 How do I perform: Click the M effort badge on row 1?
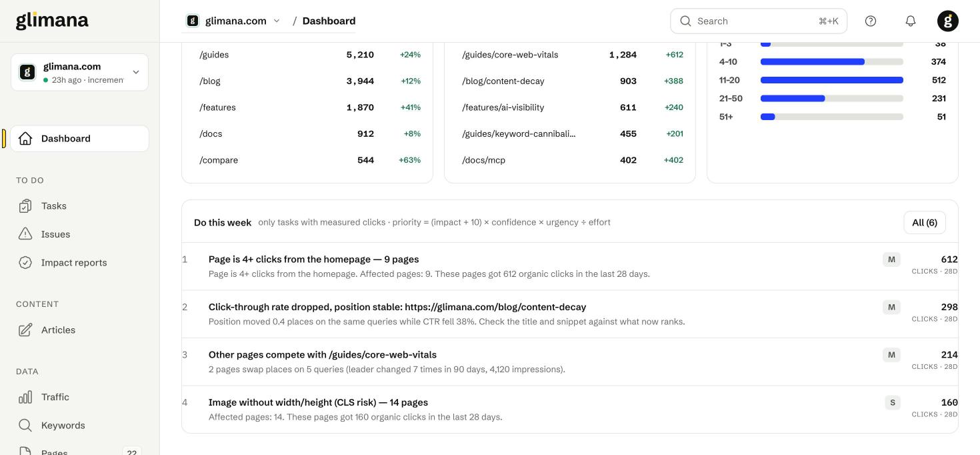pos(892,260)
